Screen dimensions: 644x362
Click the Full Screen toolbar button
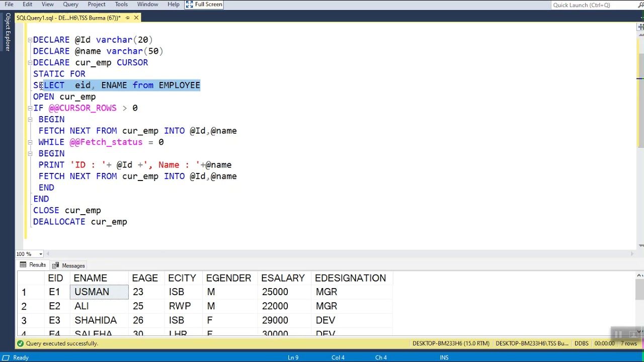[204, 5]
